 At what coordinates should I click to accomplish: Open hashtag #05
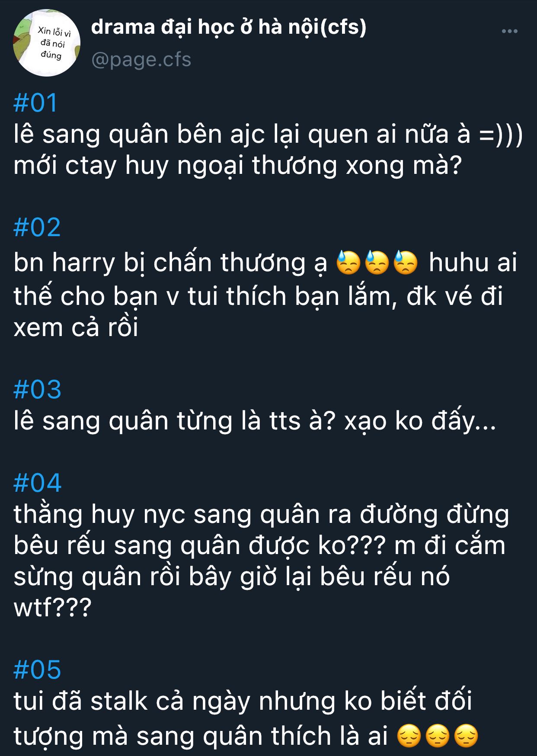tap(37, 670)
